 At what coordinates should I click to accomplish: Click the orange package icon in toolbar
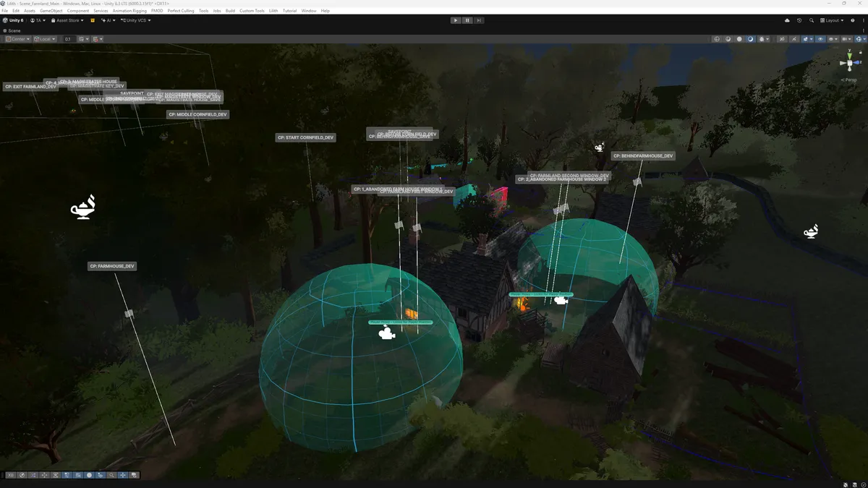(x=93, y=20)
